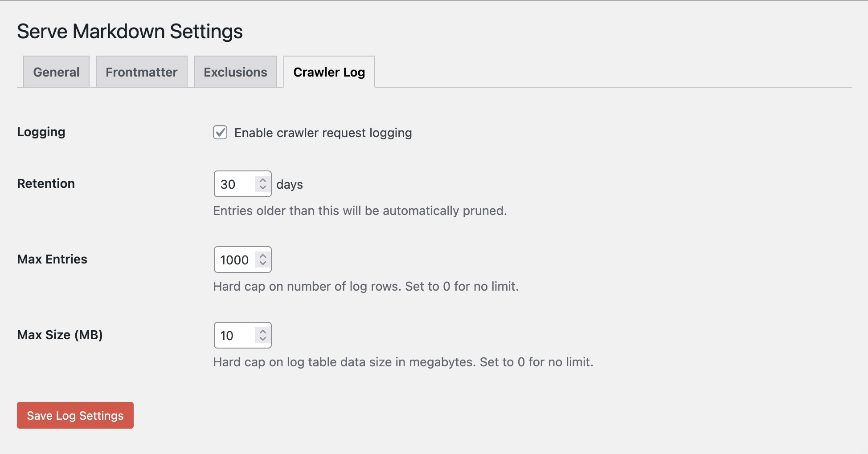Increase Max Size using the stepper arrow
868x454 pixels.
tap(263, 331)
